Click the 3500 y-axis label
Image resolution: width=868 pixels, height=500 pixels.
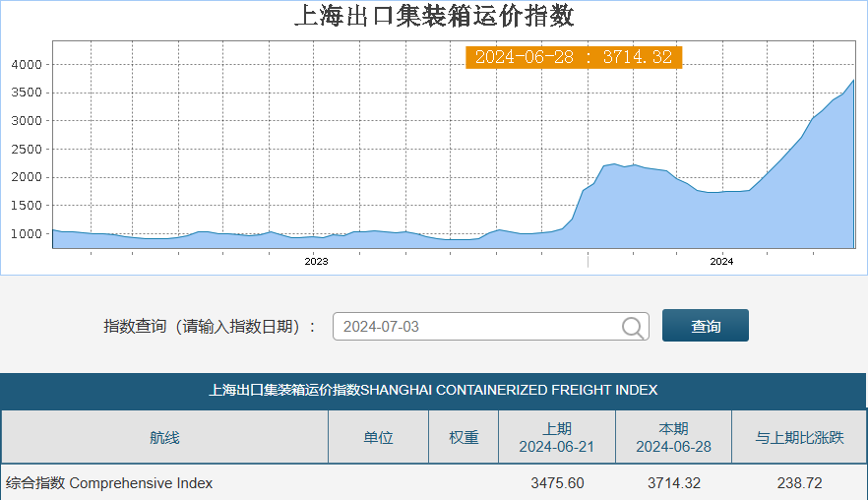[27, 94]
